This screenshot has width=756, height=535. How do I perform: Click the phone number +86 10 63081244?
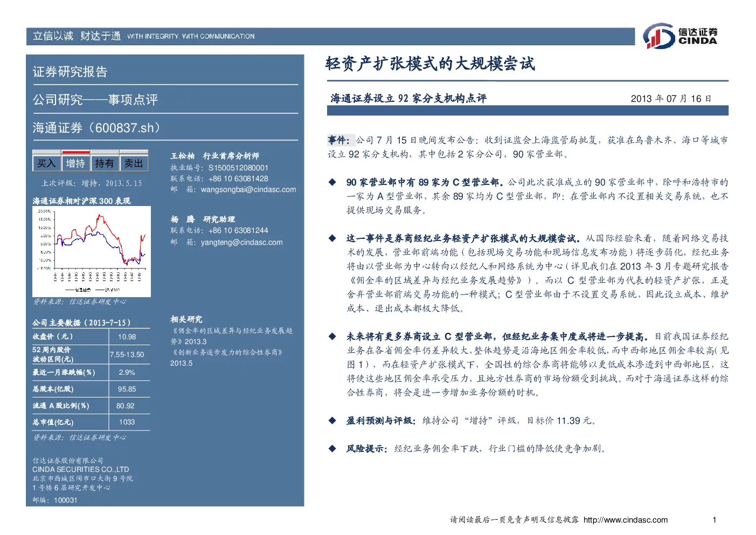pyautogui.click(x=238, y=230)
